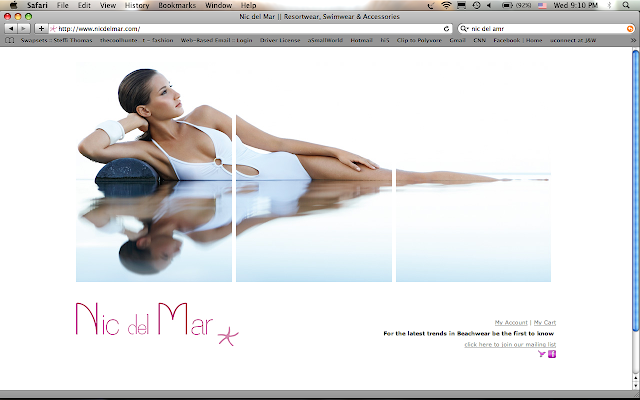Open the My Account link
This screenshot has height=400, width=640.
tap(511, 322)
